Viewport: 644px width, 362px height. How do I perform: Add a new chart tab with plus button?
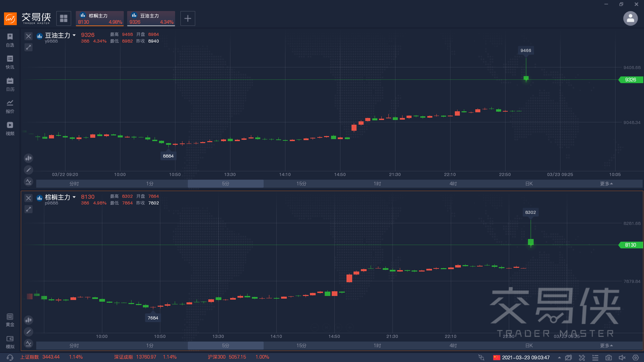[188, 18]
